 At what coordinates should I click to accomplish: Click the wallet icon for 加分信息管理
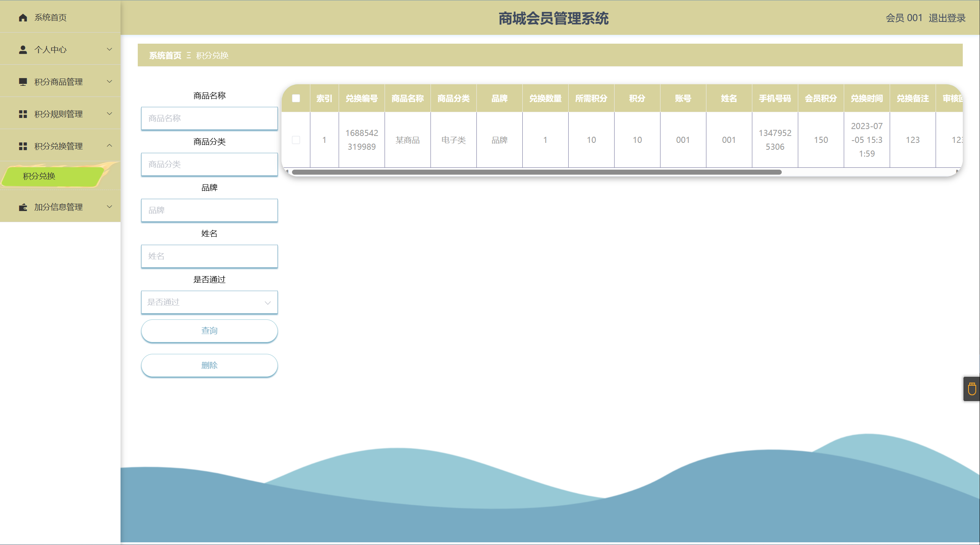pyautogui.click(x=23, y=207)
